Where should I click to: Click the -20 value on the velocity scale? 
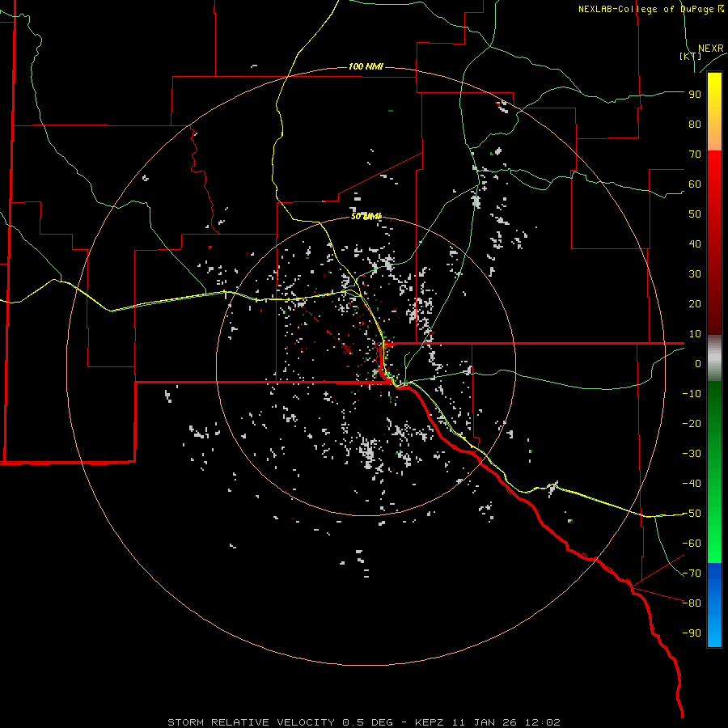pyautogui.click(x=692, y=423)
